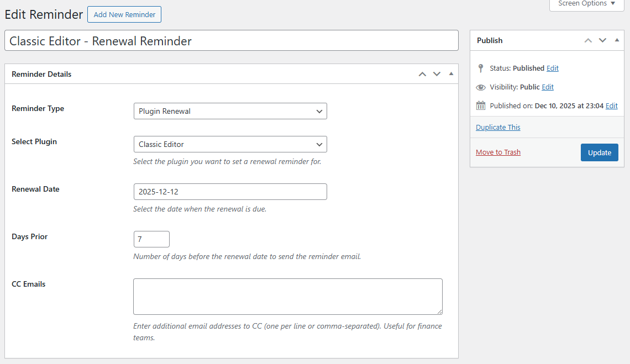The height and width of the screenshot is (364, 630).
Task: Click the Update button
Action: click(600, 152)
